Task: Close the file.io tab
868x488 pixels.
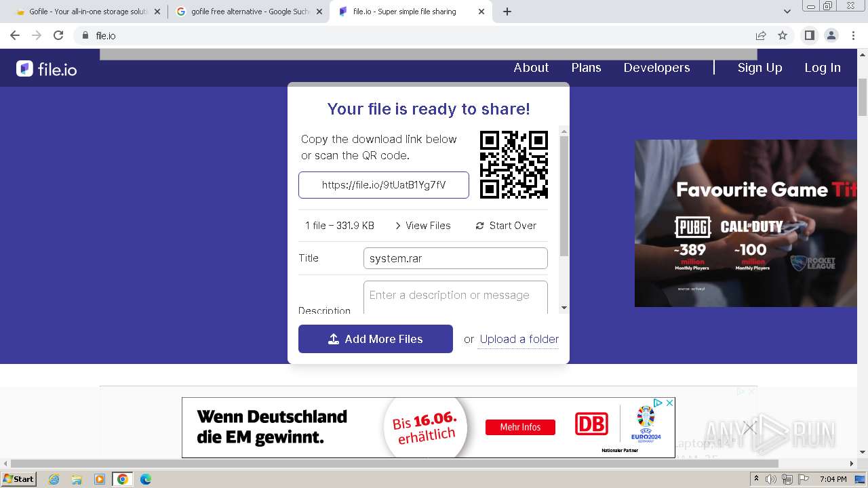Action: pyautogui.click(x=481, y=12)
